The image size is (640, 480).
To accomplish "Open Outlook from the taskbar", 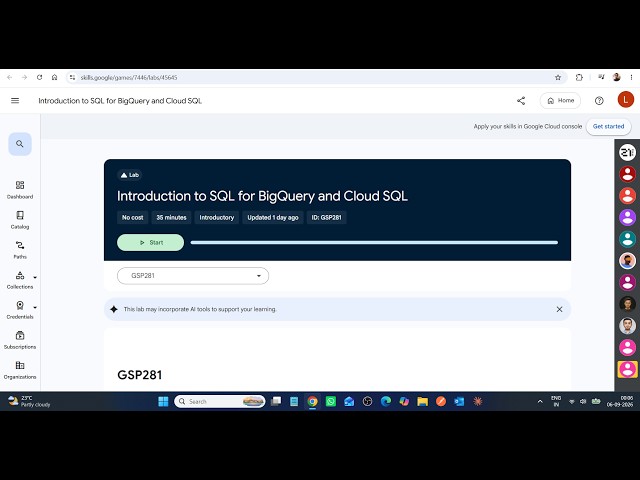I will (459, 402).
